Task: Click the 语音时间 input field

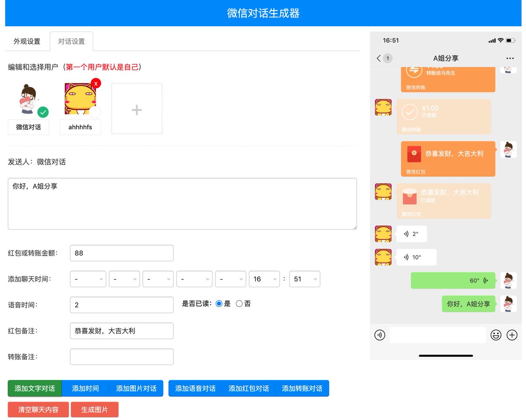Action: 122,305
